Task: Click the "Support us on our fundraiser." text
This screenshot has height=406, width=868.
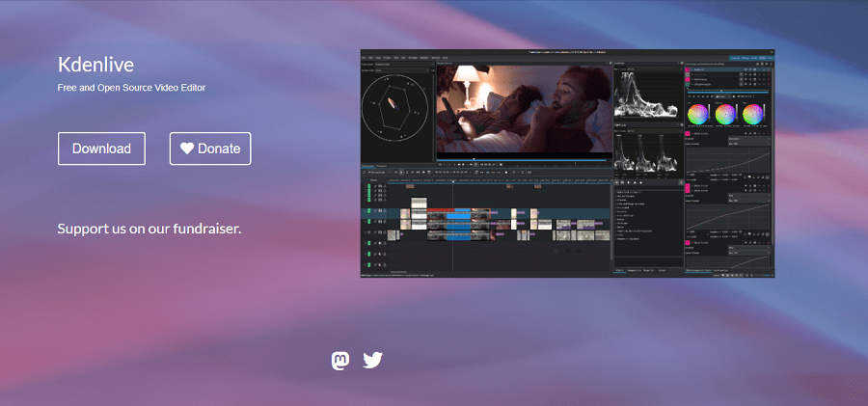Action: [x=149, y=229]
